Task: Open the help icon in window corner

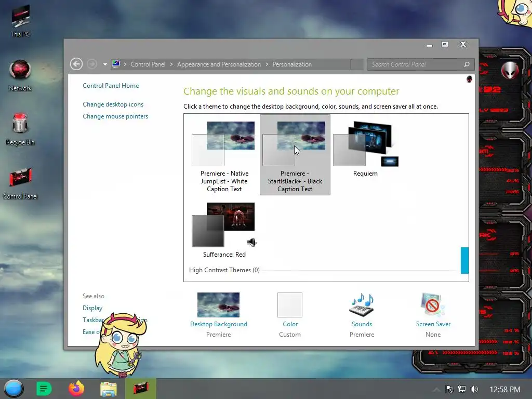Action: click(x=469, y=79)
